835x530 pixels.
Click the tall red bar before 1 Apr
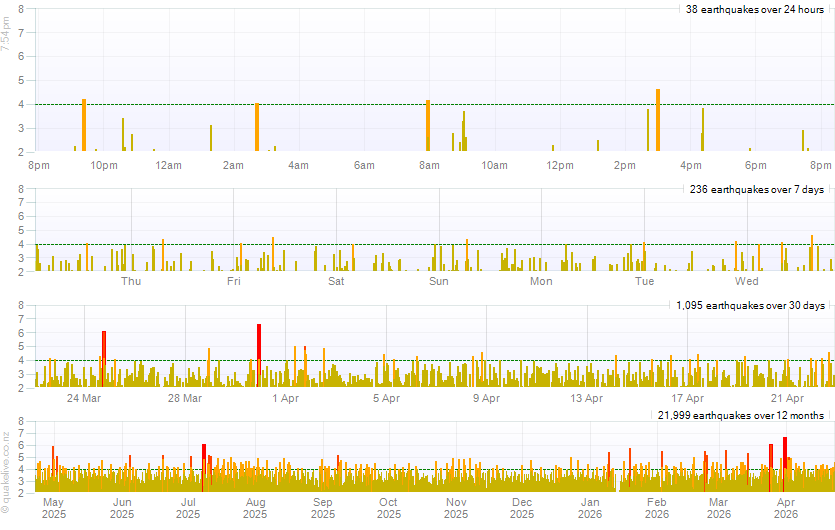(x=259, y=354)
